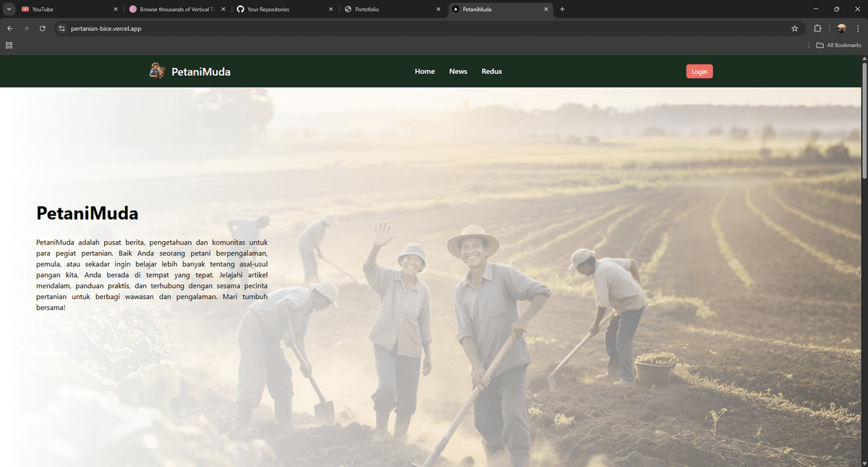
Task: Click the scrollbar up arrow
Action: click(x=864, y=59)
